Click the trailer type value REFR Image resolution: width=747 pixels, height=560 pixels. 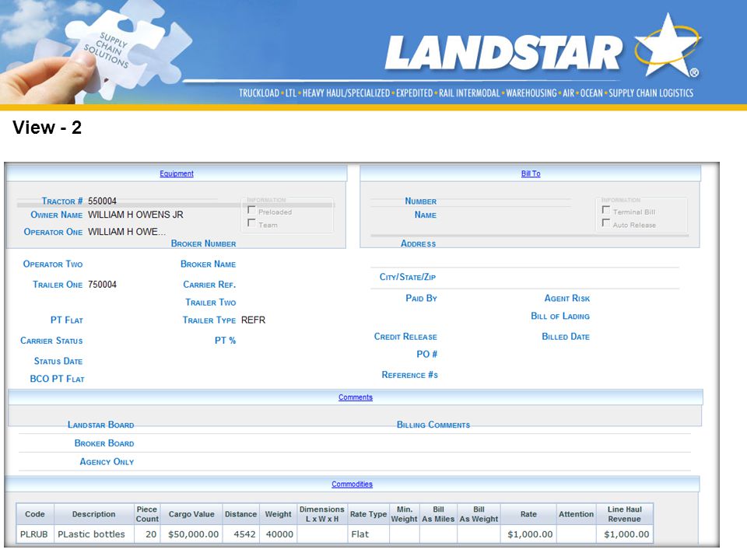tap(253, 320)
